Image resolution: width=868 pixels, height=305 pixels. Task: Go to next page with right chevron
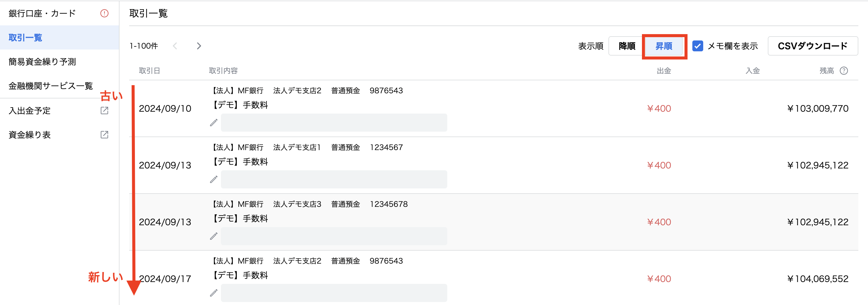(x=199, y=46)
